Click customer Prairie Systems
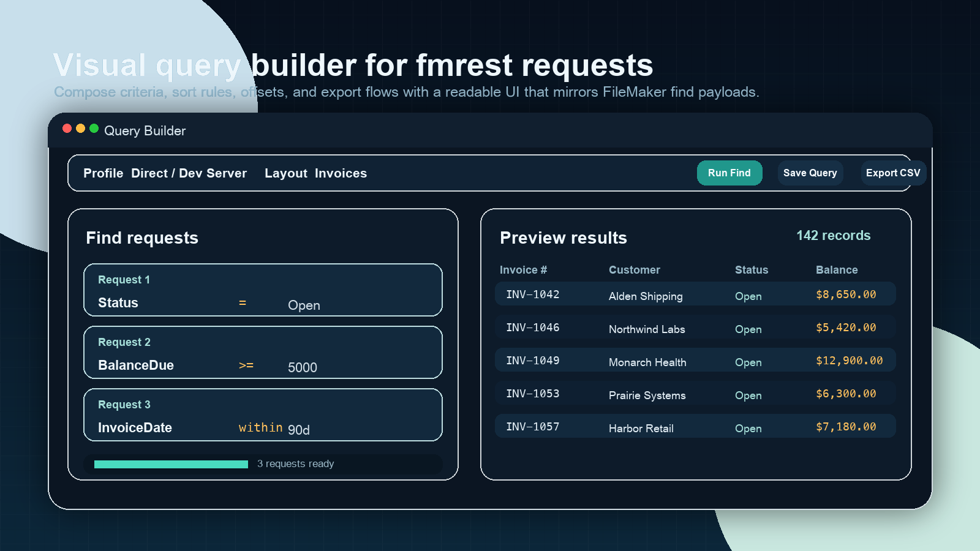 647,395
